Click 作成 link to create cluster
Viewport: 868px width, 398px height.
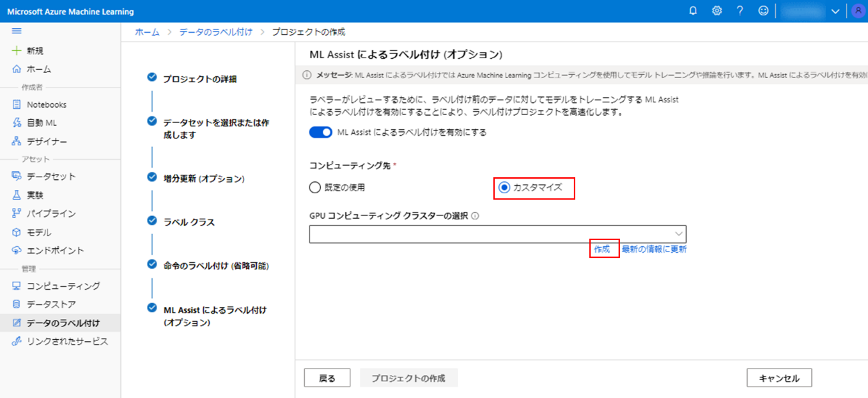tap(602, 249)
